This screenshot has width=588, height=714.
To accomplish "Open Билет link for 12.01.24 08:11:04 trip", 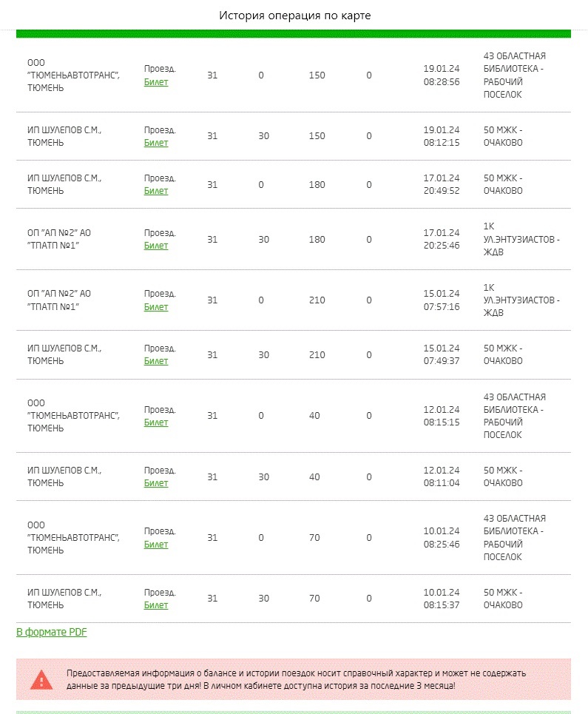I will click(x=156, y=483).
